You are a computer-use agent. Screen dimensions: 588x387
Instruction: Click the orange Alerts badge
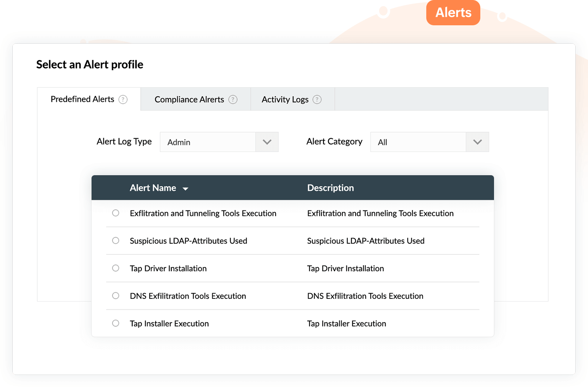click(x=453, y=13)
